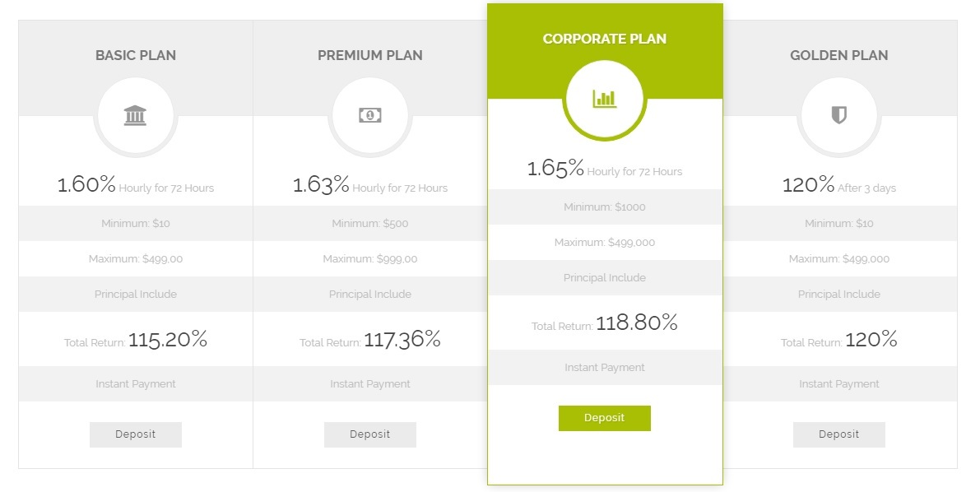Click Maximum: $999,00 row in Premium Plan
Viewport: 980px width, 492px height.
pos(370,259)
